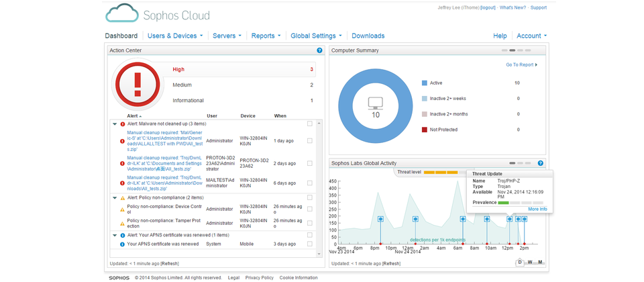Click the green Prevalence bar
Viewport: 644px width, 282px height.
coord(503,203)
